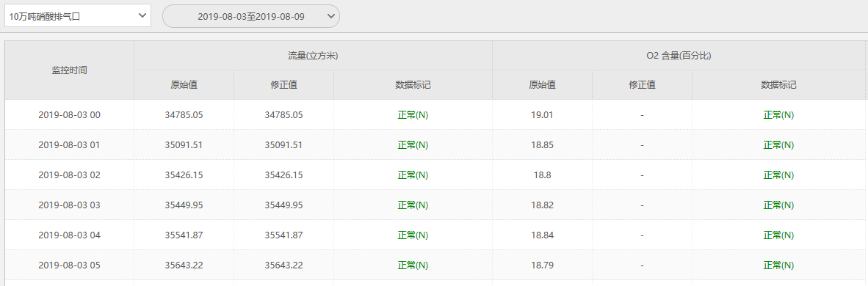Image resolution: width=868 pixels, height=286 pixels.
Task: Open the 2019-08-03至2019-08-09 date range picker
Action: (250, 16)
